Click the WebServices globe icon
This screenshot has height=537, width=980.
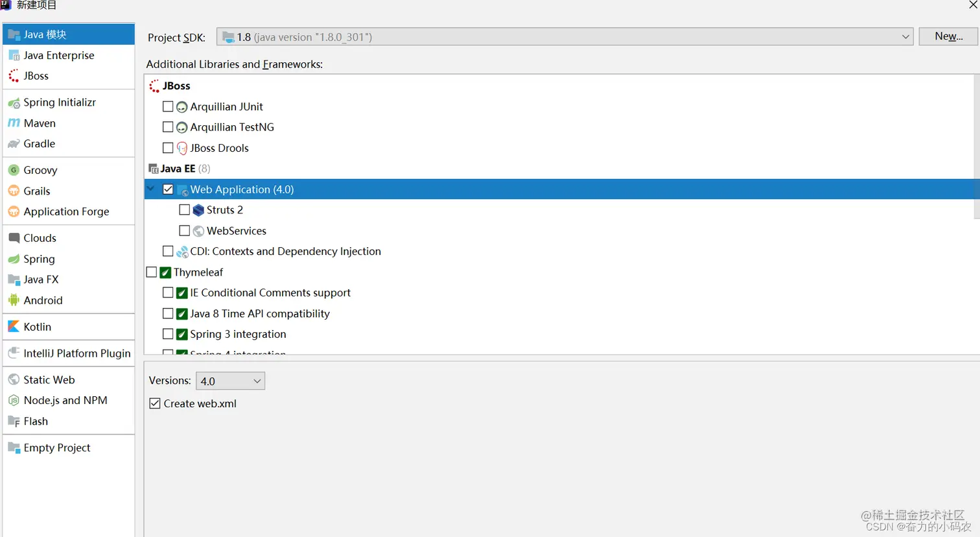[x=198, y=231]
